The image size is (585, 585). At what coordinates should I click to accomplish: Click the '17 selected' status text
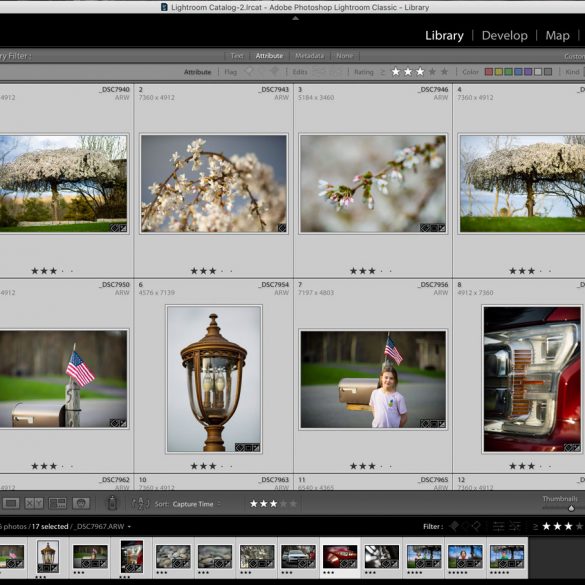50,526
